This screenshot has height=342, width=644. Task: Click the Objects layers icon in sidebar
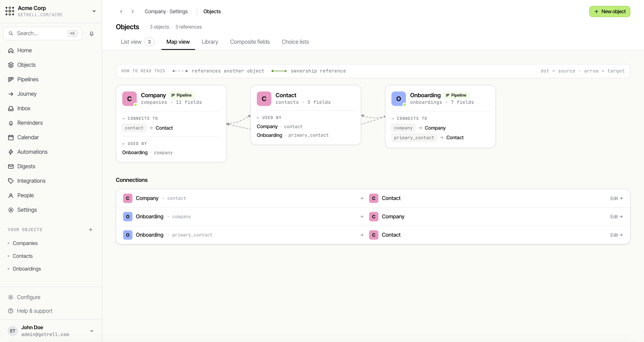coord(11,65)
